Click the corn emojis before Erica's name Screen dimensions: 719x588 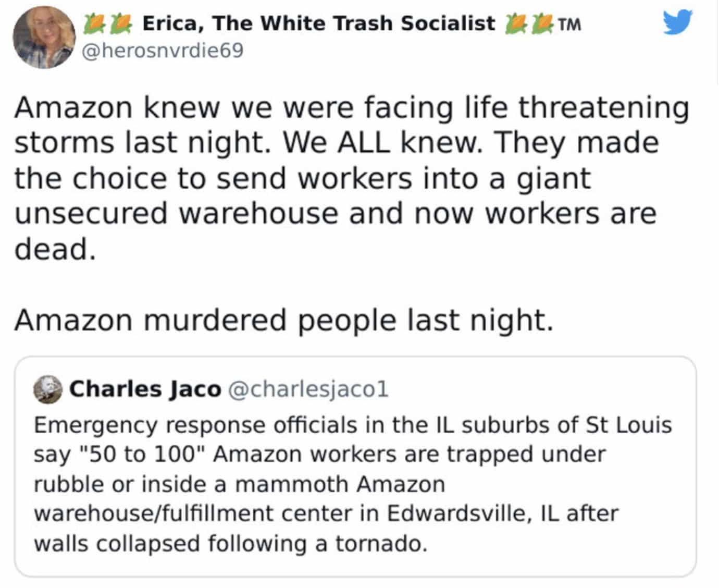point(107,23)
